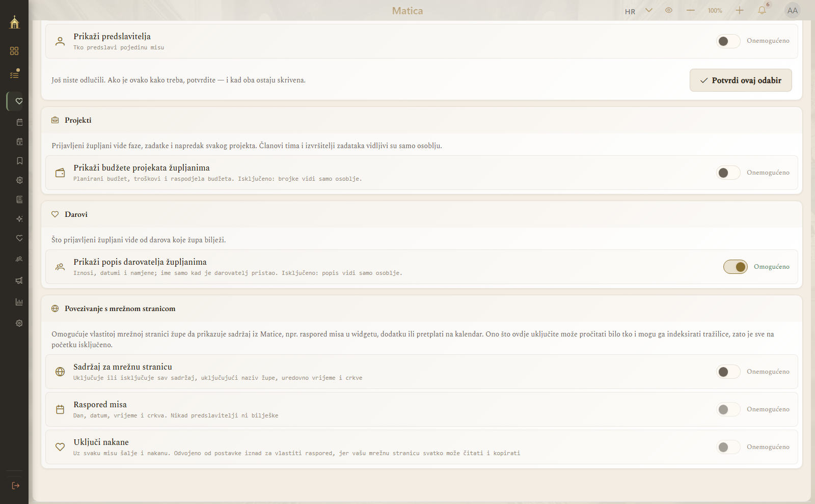This screenshot has width=815, height=504.
Task: Click the HR language label
Action: 630,11
